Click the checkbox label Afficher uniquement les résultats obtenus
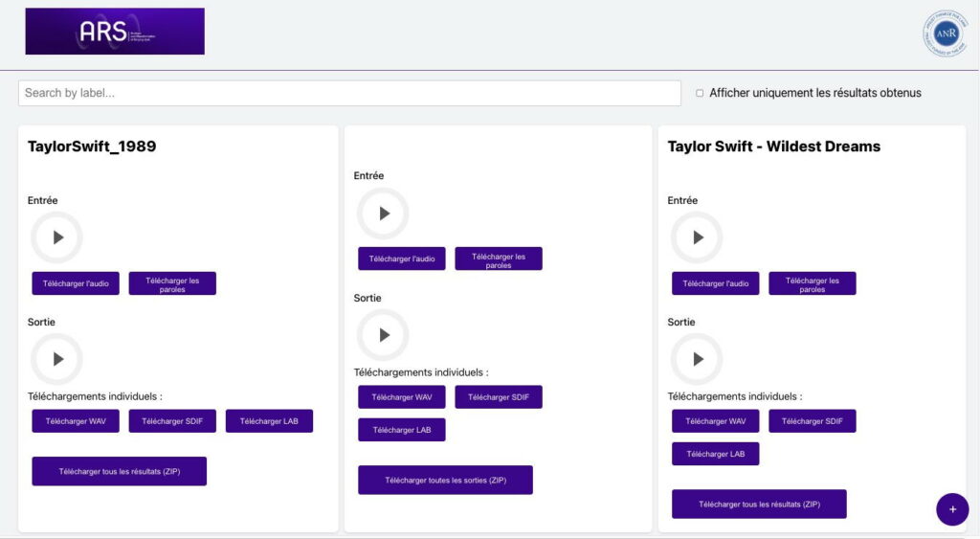 (x=815, y=93)
